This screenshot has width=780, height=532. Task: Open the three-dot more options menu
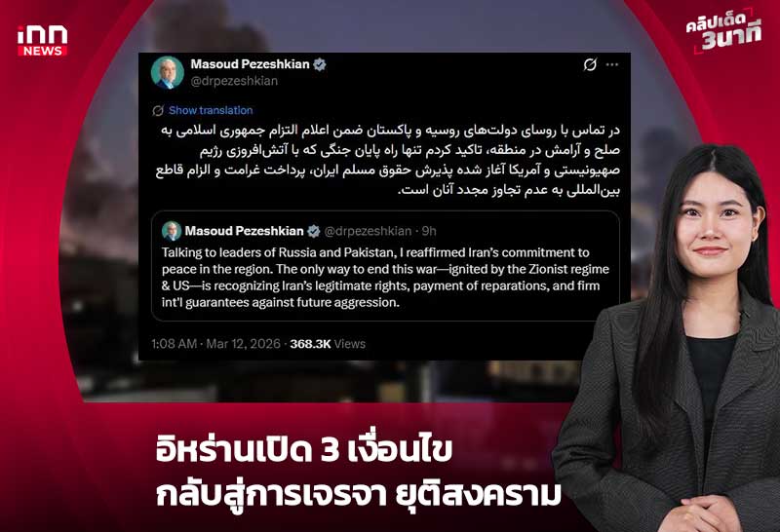(612, 64)
